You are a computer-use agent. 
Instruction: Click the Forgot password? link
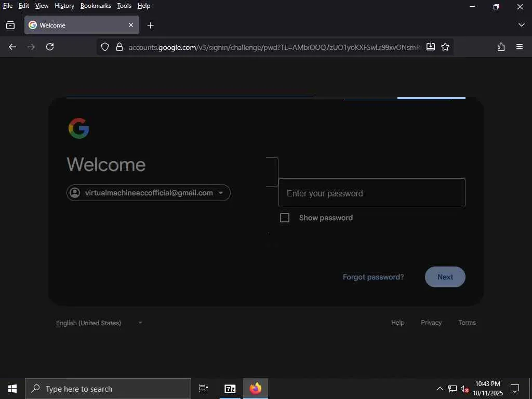click(x=373, y=277)
